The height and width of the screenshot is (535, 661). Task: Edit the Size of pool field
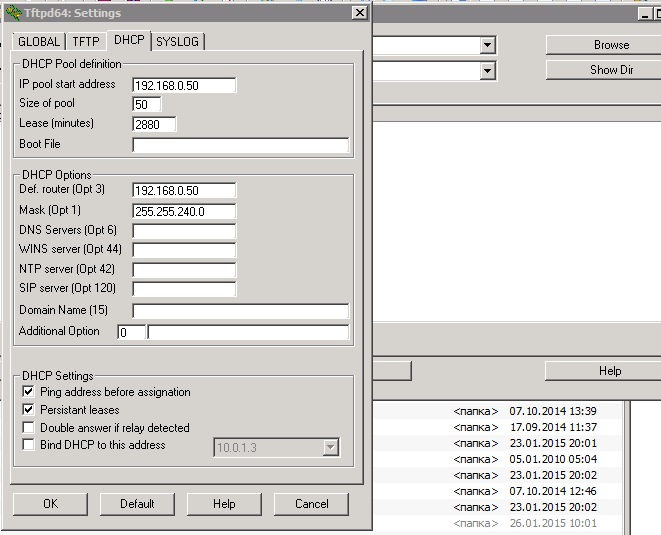147,104
